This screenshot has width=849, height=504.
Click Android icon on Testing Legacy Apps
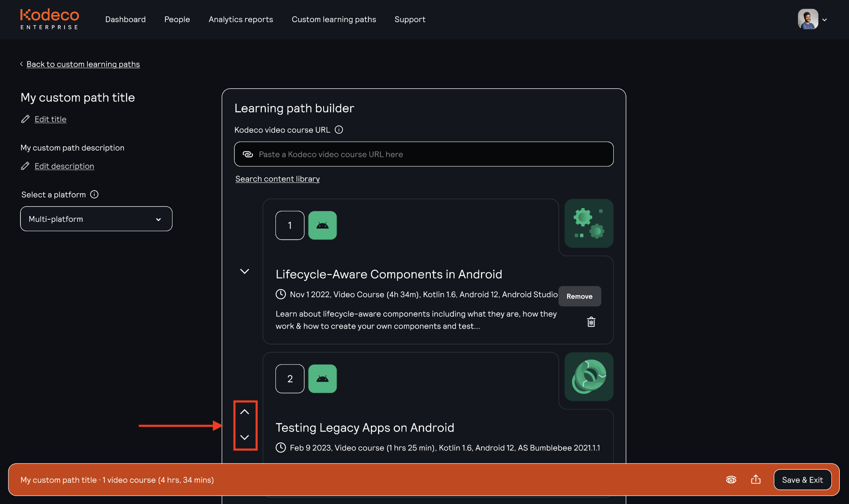click(x=322, y=379)
